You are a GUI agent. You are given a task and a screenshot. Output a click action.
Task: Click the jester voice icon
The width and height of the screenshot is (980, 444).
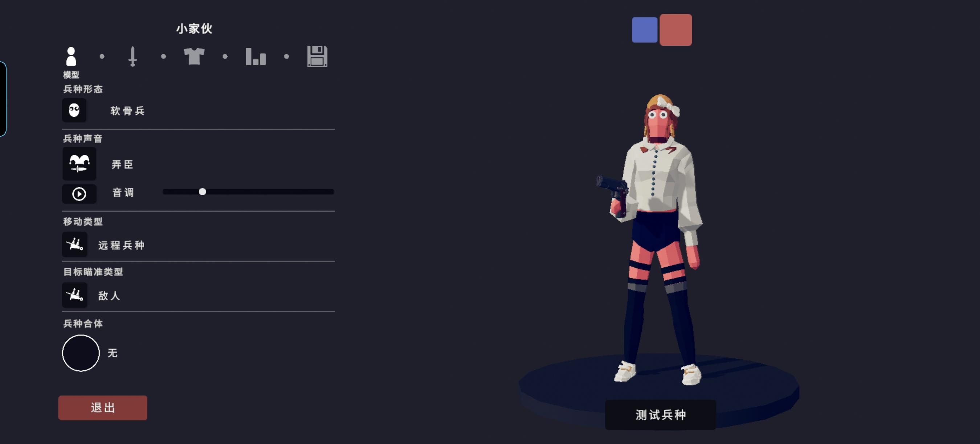pos(79,164)
